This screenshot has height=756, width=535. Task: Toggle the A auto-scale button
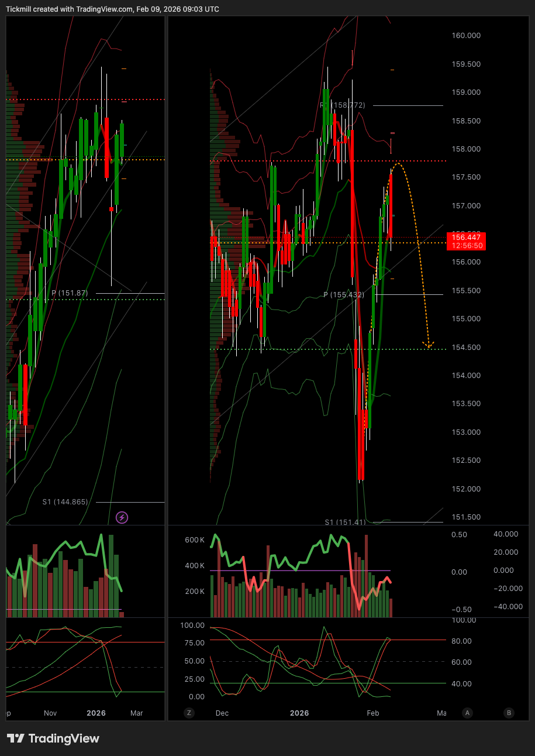click(467, 713)
